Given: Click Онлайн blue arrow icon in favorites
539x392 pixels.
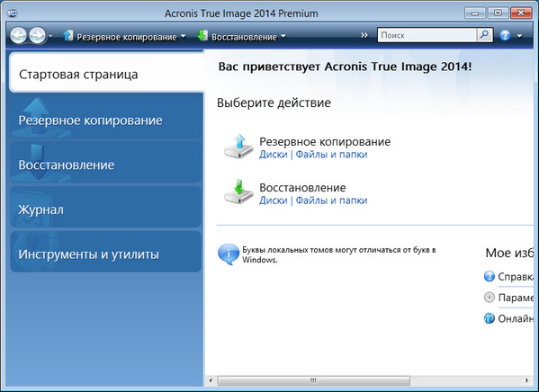Looking at the screenshot, I should pos(490,318).
